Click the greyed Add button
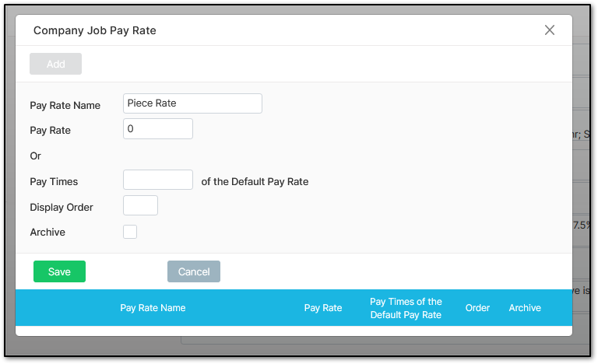 (x=55, y=64)
